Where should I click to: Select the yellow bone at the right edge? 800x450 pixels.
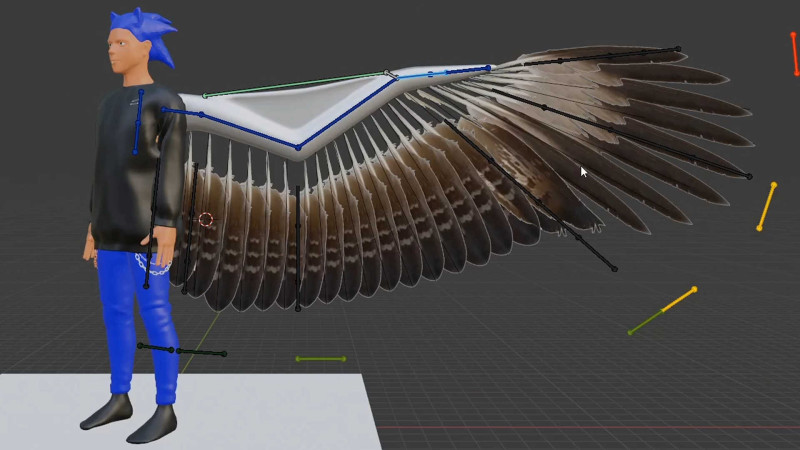pyautogui.click(x=766, y=206)
